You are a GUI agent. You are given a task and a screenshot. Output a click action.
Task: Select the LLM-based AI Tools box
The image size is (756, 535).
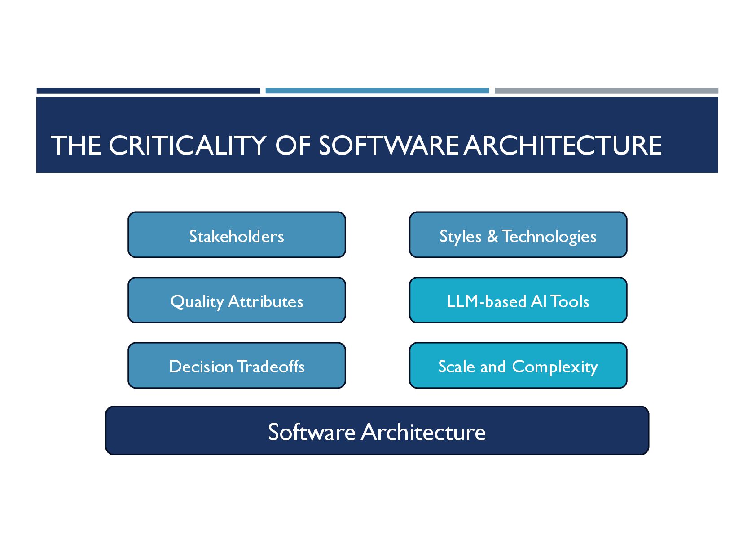[x=518, y=300]
